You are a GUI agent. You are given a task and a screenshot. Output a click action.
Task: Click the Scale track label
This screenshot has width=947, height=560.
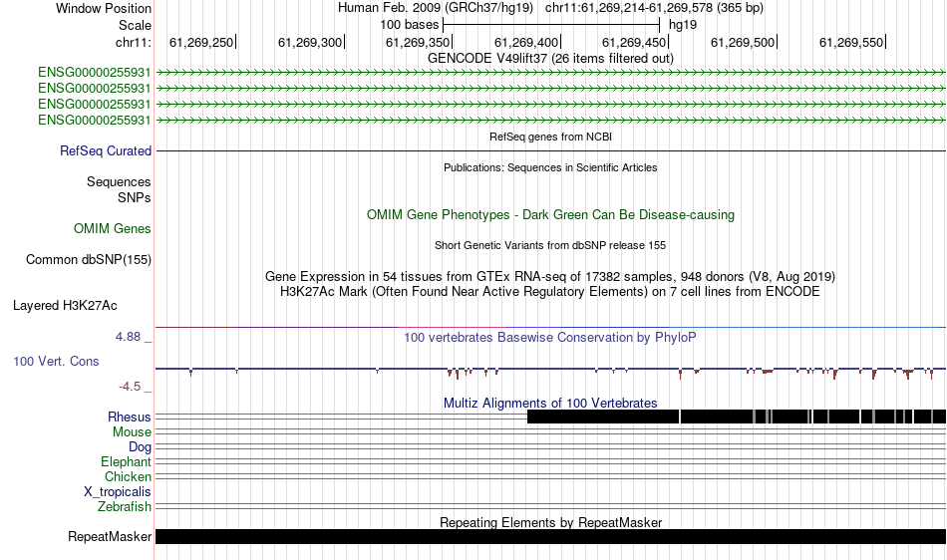click(135, 25)
